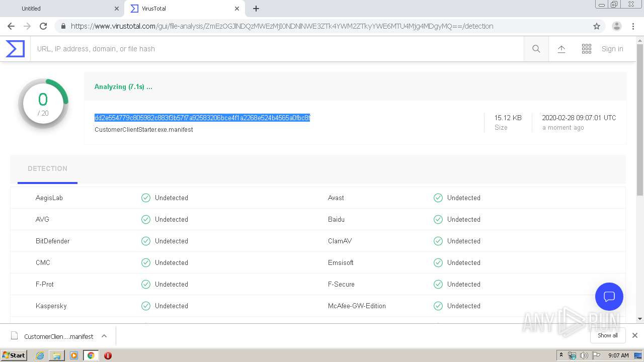The image size is (644, 362).
Task: Click the Analyzing (7.1s) status text
Action: click(x=123, y=86)
